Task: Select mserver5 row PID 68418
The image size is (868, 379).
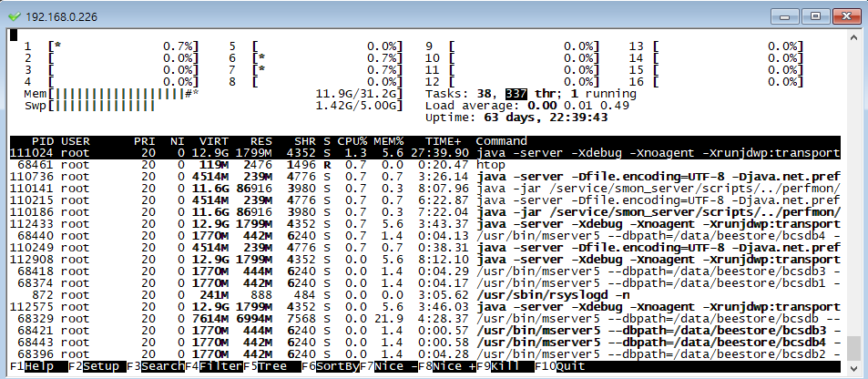Action: pyautogui.click(x=425, y=271)
